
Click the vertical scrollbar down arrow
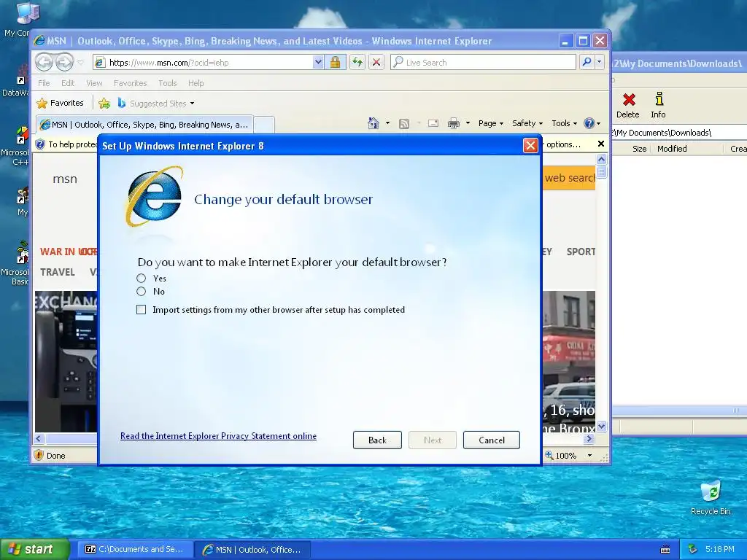601,426
